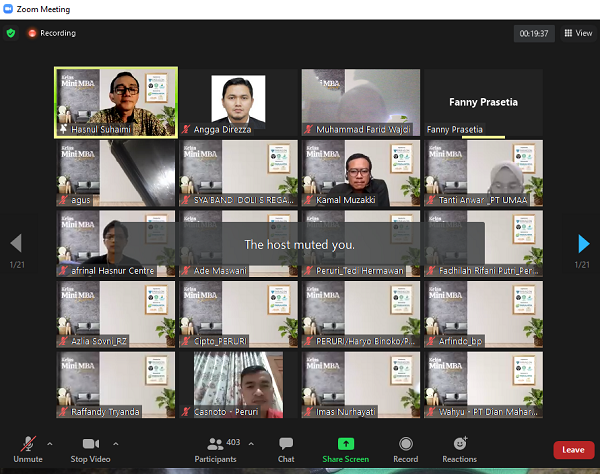This screenshot has width=600, height=474.
Task: Click Share Screen green icon
Action: coord(346,444)
